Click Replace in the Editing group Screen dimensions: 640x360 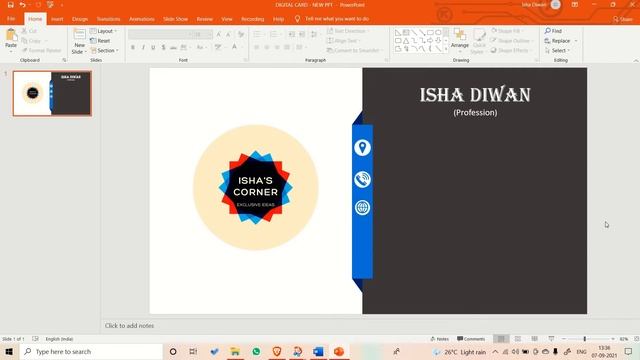pos(561,41)
